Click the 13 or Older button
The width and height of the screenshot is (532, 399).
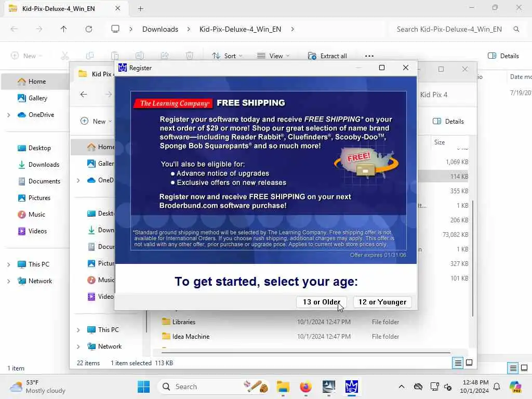pos(321,302)
